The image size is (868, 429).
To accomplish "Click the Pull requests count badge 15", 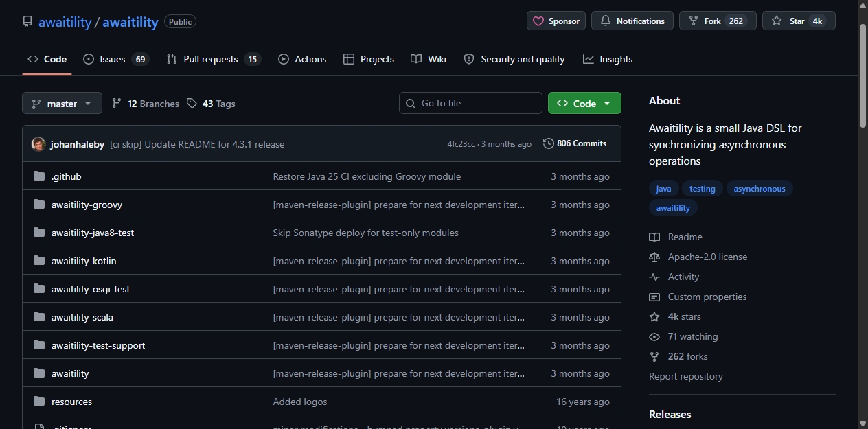I will (x=253, y=59).
